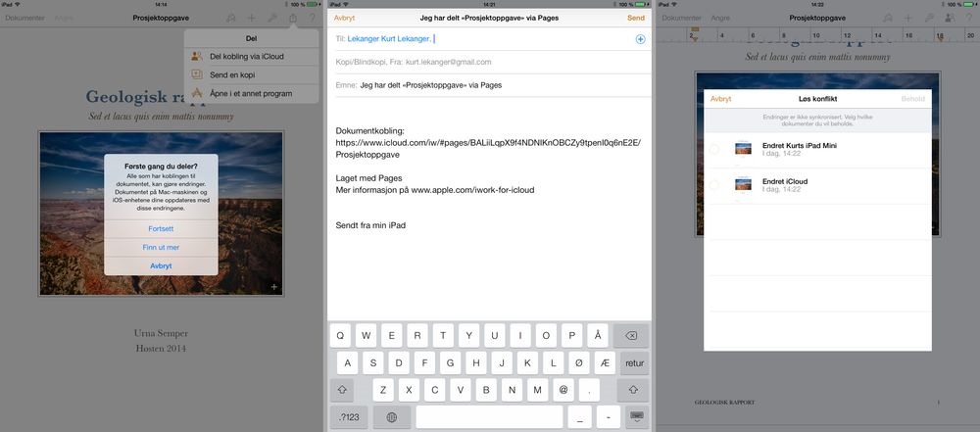Image resolution: width=980 pixels, height=432 pixels.
Task: Tap the Å key on the keyboard
Action: pyautogui.click(x=598, y=335)
